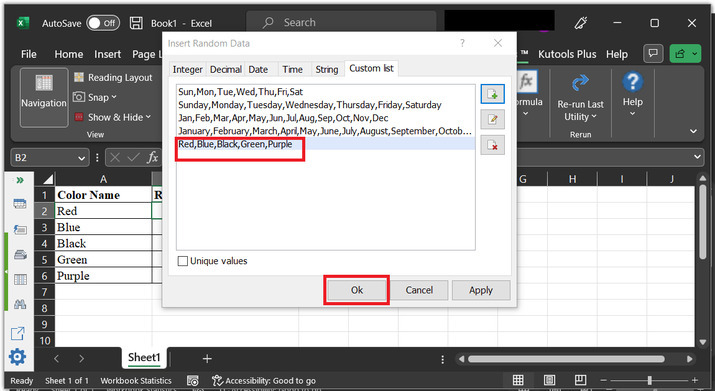715x391 pixels.
Task: Toggle the AutoSave switch
Action: click(103, 23)
